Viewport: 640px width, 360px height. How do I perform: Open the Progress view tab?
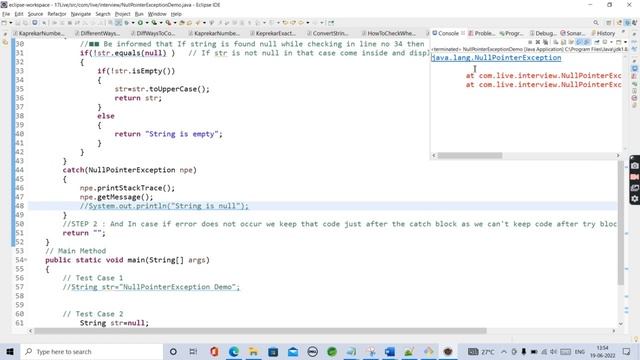(511, 33)
